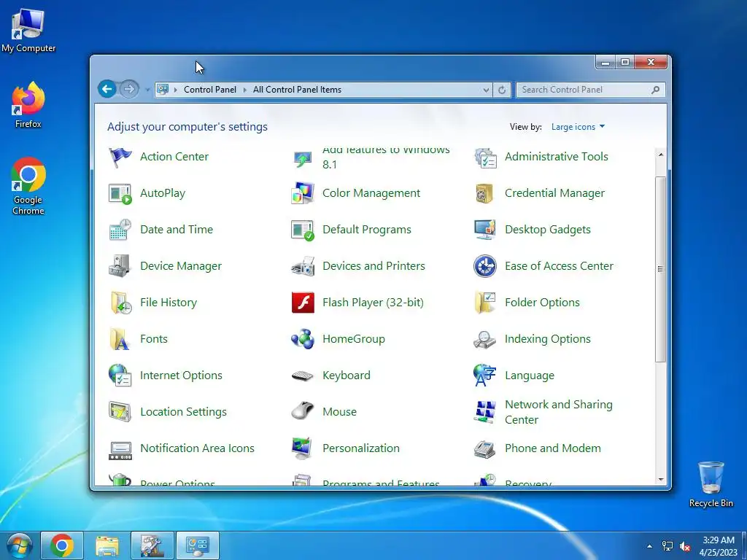Click the vertical scrollbar thumb
The width and height of the screenshot is (747, 560).
click(x=660, y=270)
